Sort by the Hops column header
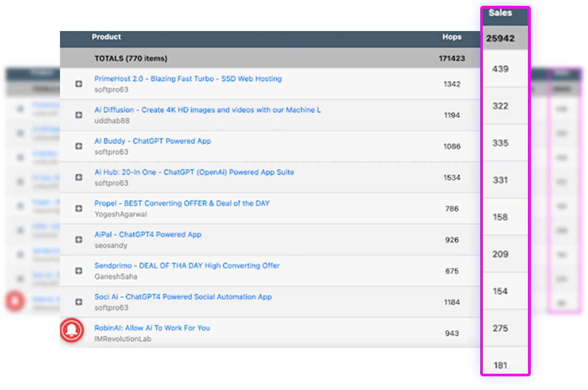Screen dimensions: 588x390 click(x=452, y=37)
